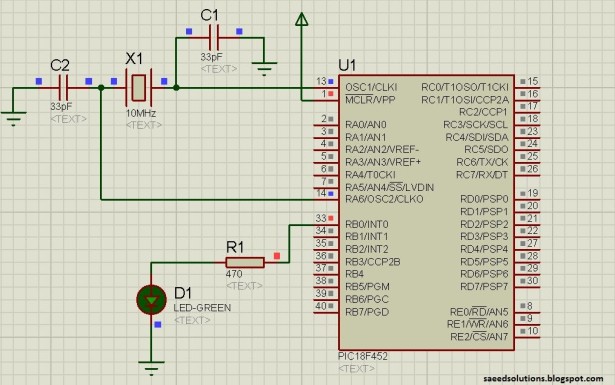Click pin number 26
This screenshot has width=615, height=385.
[532, 169]
